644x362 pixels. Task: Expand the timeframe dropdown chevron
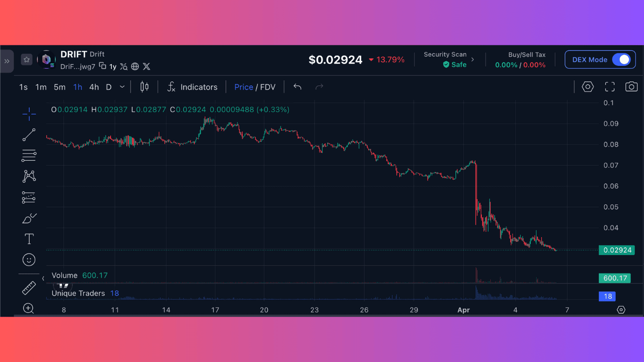coord(122,87)
